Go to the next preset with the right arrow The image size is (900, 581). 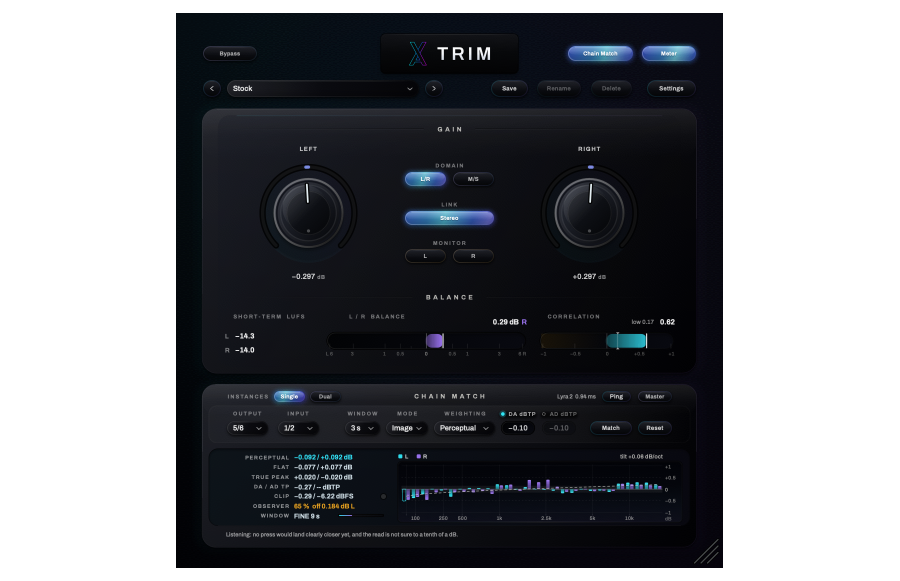(434, 88)
